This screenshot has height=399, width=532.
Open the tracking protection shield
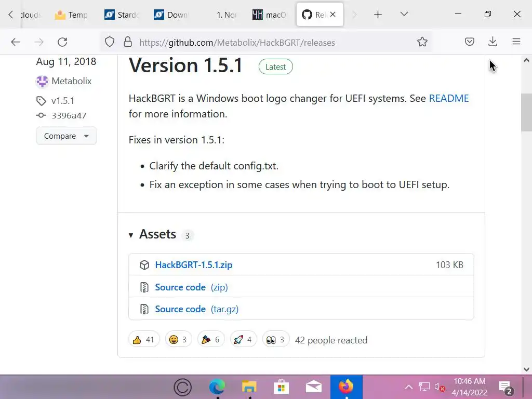pos(109,42)
